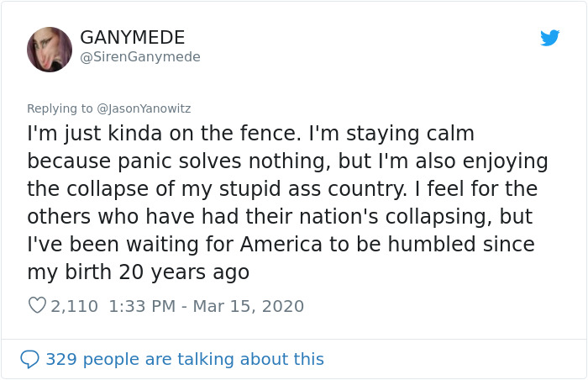Click the Twitter bird logo
This screenshot has height=380, width=588.
click(549, 38)
